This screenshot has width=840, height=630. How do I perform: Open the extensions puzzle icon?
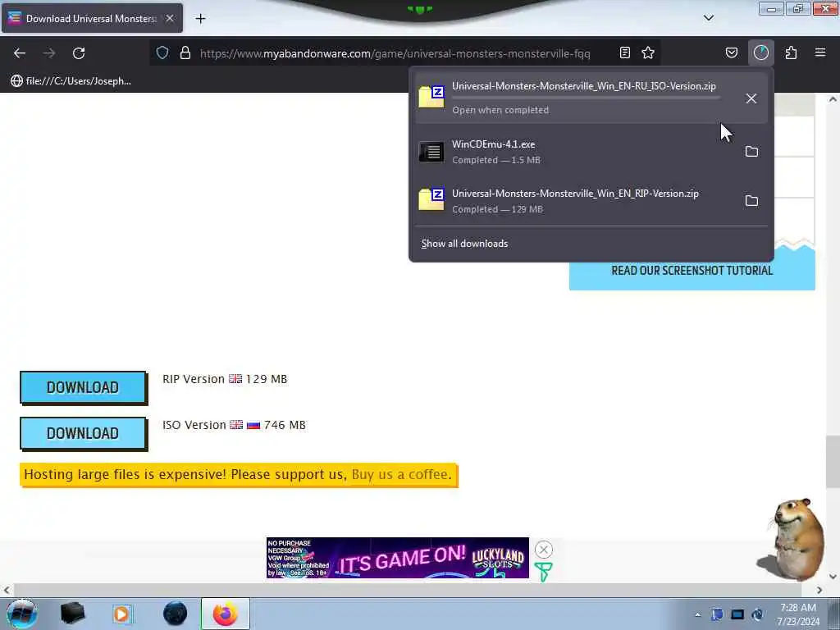click(x=791, y=52)
